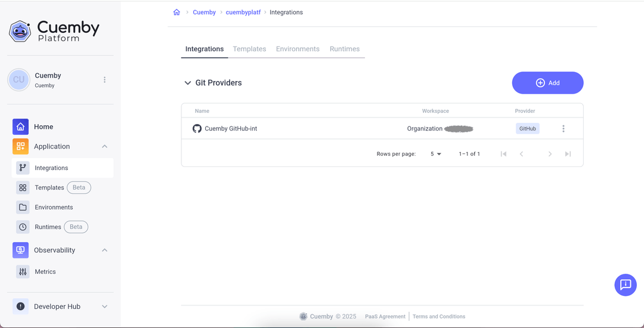Screen dimensions: 644x328
Task: Click the home icon in breadcrumb
Action: point(177,13)
